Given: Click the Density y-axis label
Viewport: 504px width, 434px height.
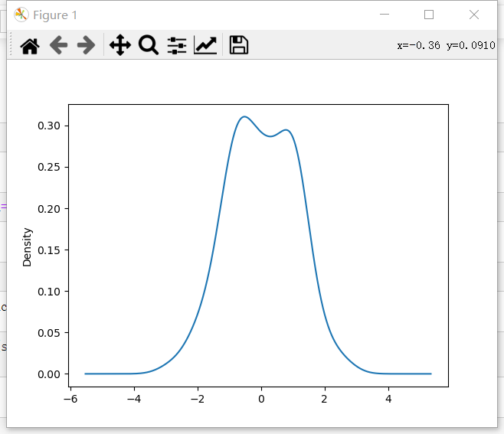Looking at the screenshot, I should [27, 247].
